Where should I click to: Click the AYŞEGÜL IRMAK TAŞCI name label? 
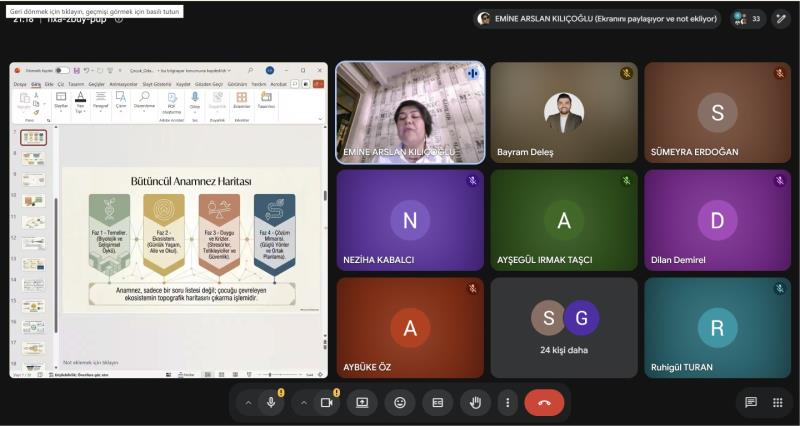click(544, 260)
